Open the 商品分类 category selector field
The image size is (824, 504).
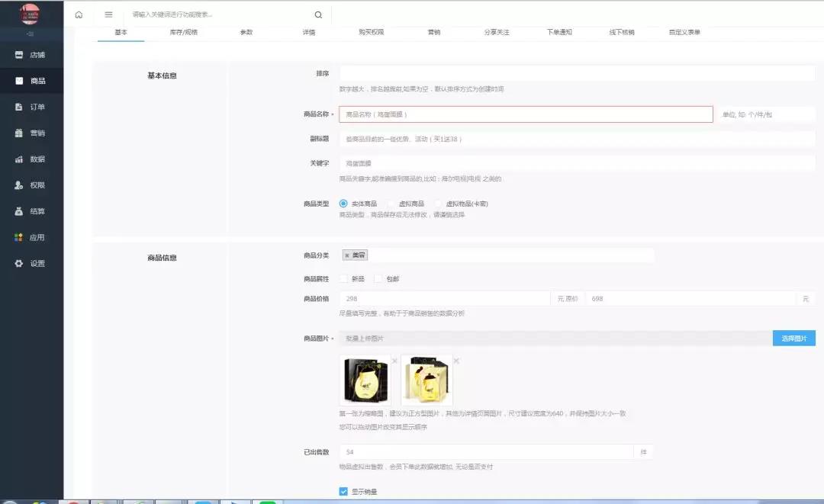pyautogui.click(x=510, y=255)
